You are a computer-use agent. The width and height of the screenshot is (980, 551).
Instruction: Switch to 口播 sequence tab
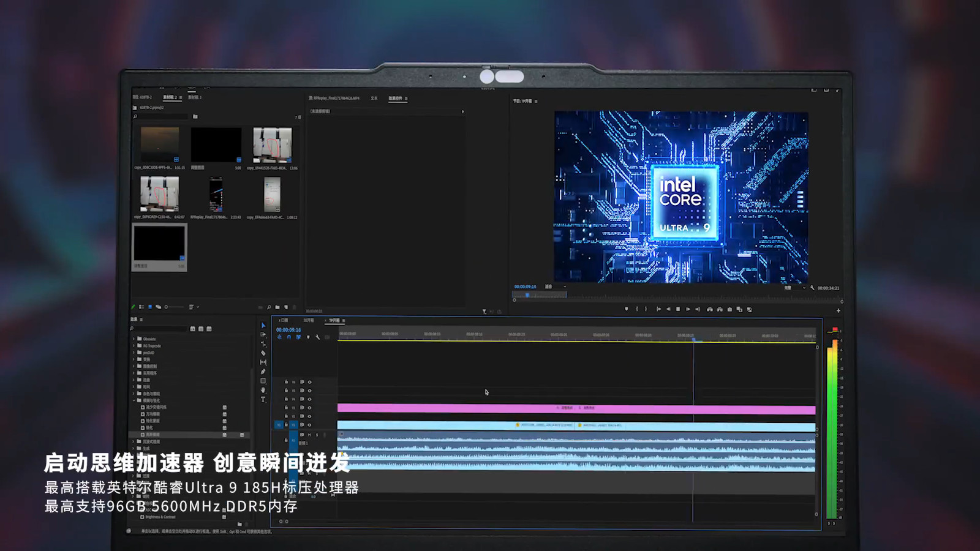tap(285, 320)
